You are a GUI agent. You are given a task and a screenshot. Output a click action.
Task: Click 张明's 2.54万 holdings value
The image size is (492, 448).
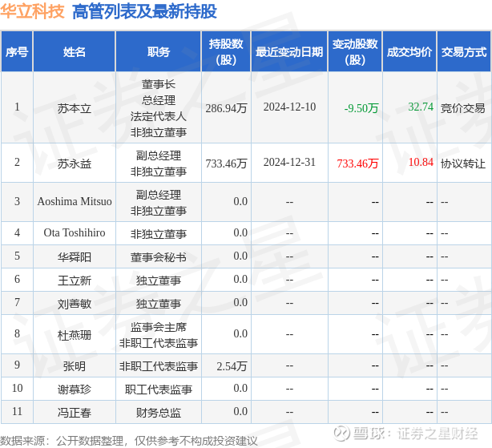pos(232,366)
